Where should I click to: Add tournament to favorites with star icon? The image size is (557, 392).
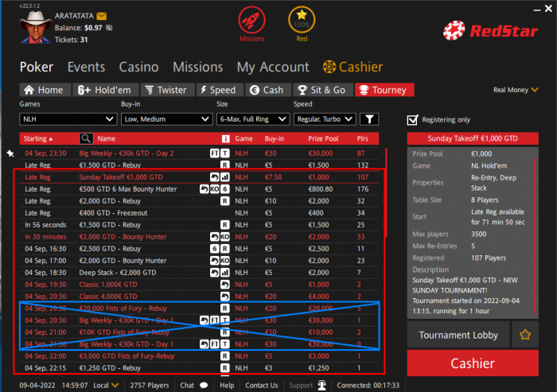525,335
